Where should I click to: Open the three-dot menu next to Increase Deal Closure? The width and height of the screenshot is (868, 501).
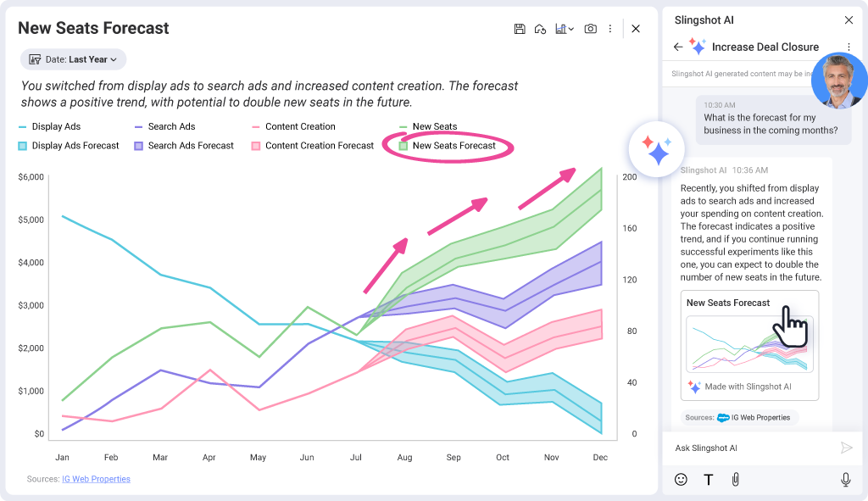(849, 47)
